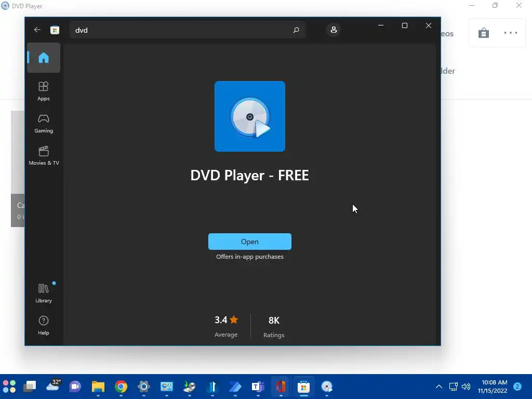Close the Microsoft Store window
This screenshot has height=399, width=532.
(x=429, y=25)
